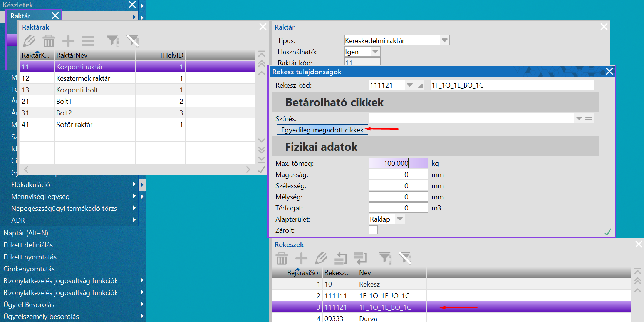
Task: Click the Egyedileg megadott cikkek button
Action: (x=322, y=130)
